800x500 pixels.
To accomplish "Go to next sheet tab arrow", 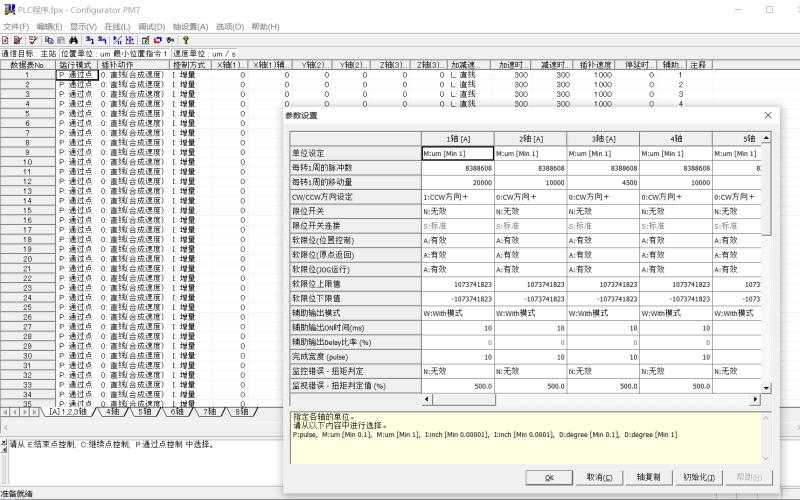I will tap(25, 412).
